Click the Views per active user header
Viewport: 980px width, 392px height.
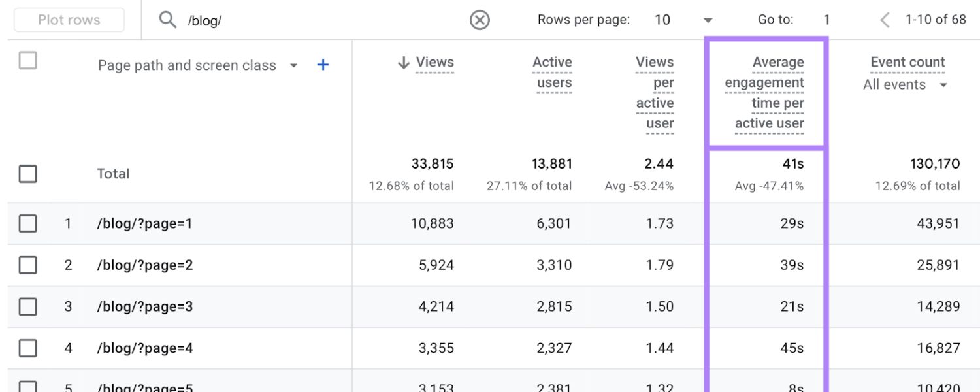tap(655, 91)
